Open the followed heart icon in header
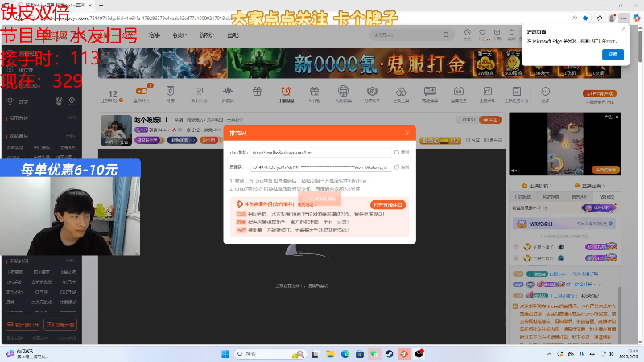The width and height of the screenshot is (644, 362). [482, 34]
